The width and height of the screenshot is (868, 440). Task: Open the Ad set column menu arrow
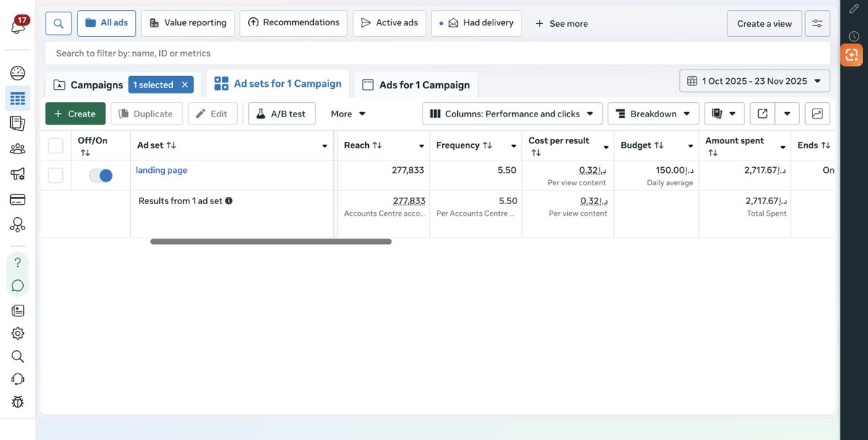325,146
